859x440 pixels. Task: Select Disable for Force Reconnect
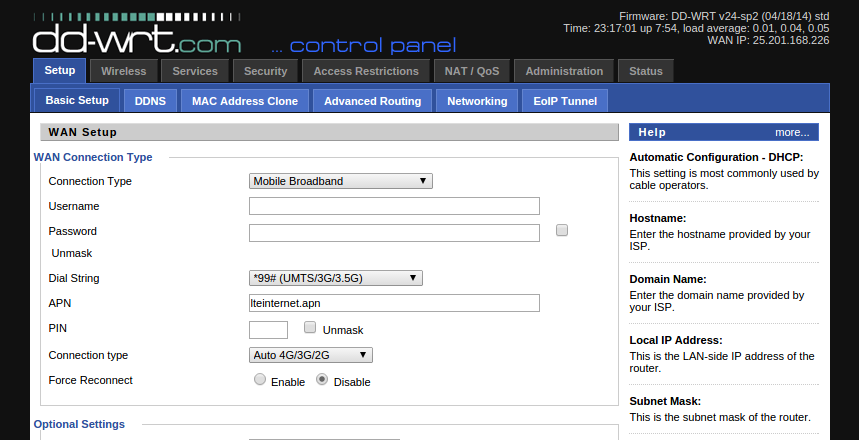322,379
